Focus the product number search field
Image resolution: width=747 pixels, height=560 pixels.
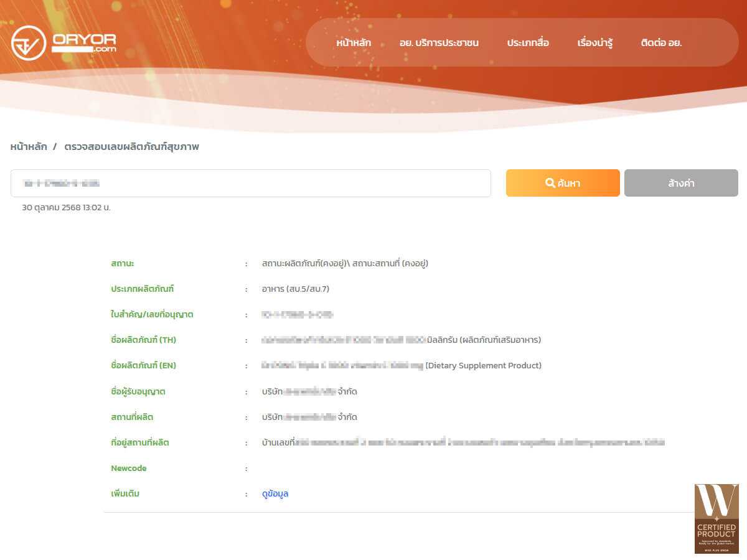tap(250, 184)
